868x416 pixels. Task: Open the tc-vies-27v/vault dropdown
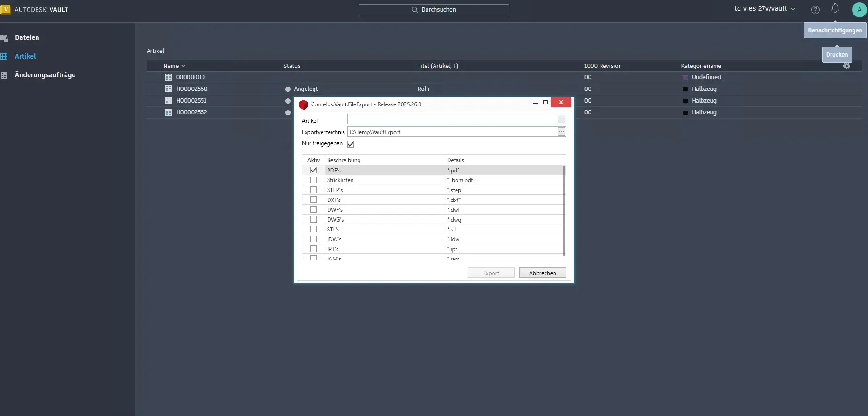click(x=765, y=9)
